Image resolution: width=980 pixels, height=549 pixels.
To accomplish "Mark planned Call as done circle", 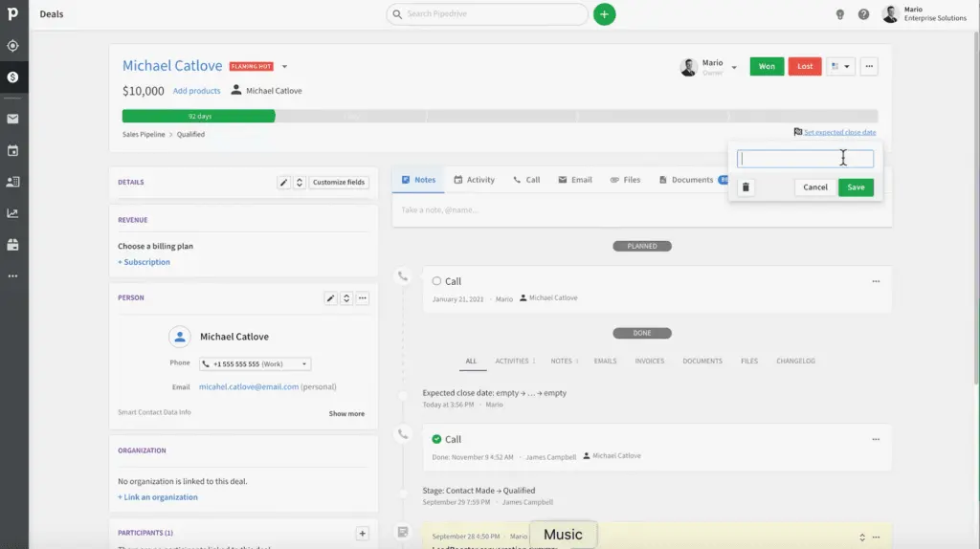I will point(436,281).
